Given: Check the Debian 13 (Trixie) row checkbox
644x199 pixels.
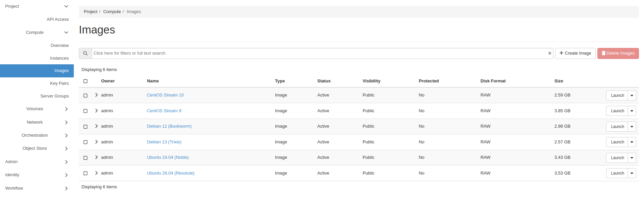Looking at the screenshot, I should (x=86, y=142).
